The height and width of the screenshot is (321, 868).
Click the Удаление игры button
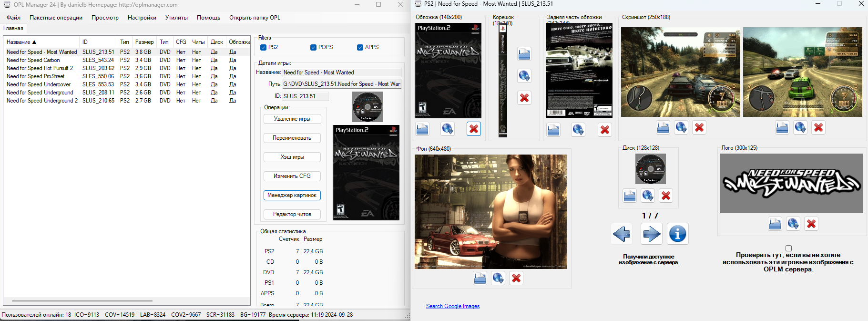(x=292, y=119)
